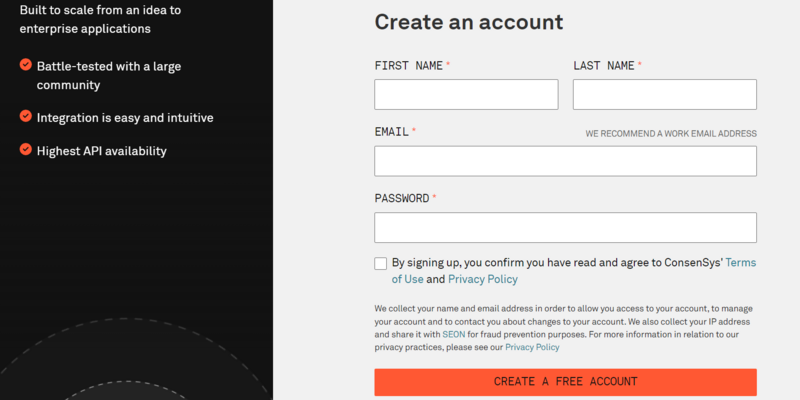The width and height of the screenshot is (800, 400).
Task: Click the Create an account heading
Action: [x=469, y=22]
